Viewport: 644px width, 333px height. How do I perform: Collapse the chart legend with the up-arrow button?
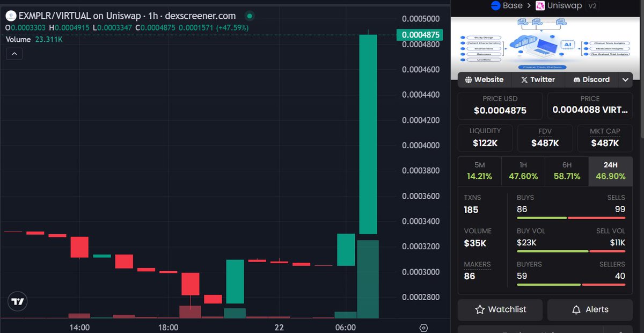pyautogui.click(x=14, y=54)
